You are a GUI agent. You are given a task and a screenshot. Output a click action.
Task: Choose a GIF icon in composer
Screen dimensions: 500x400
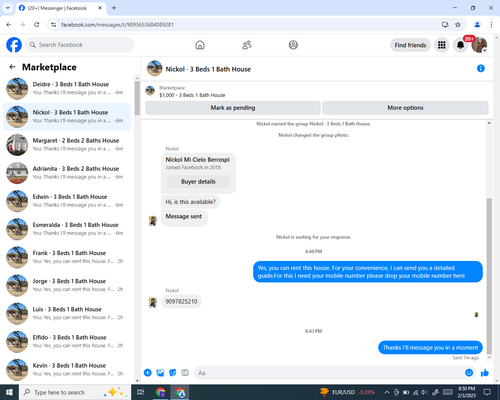pyautogui.click(x=185, y=373)
